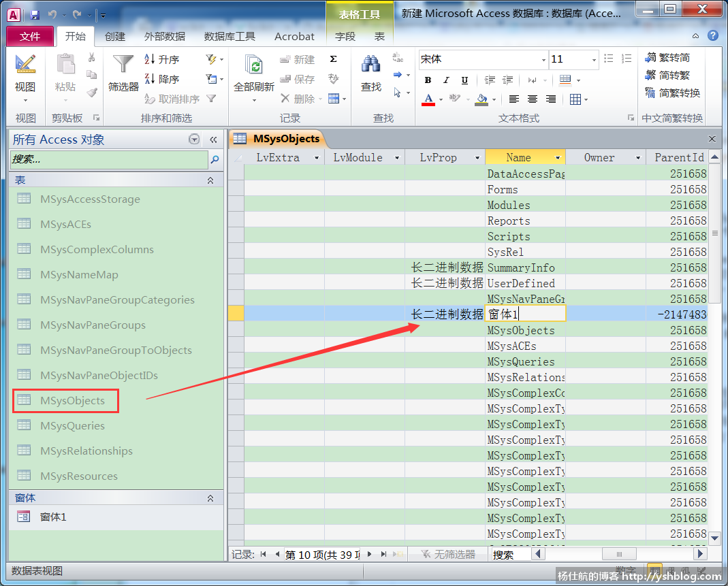Center align text icon
Viewport: 728px width, 586px height.
[x=532, y=99]
